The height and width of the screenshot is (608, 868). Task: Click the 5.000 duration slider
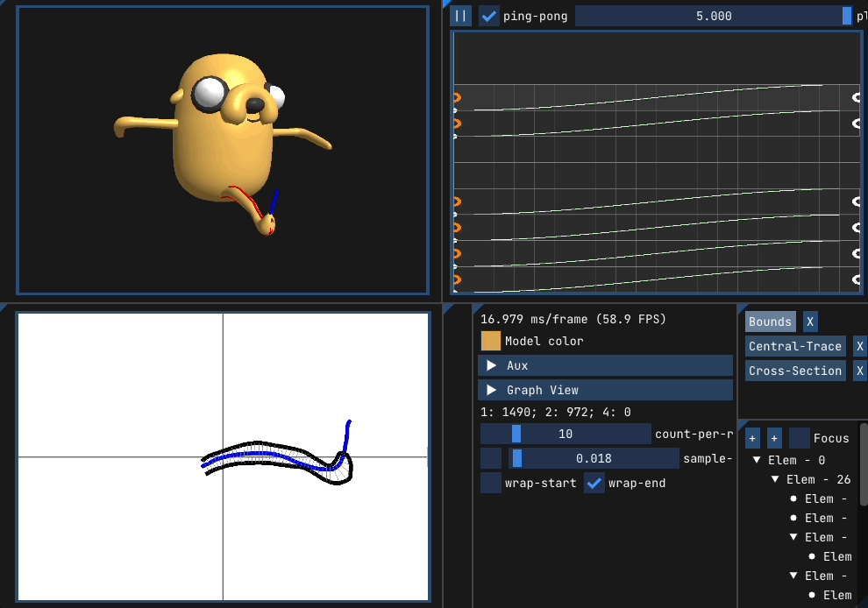(x=714, y=16)
